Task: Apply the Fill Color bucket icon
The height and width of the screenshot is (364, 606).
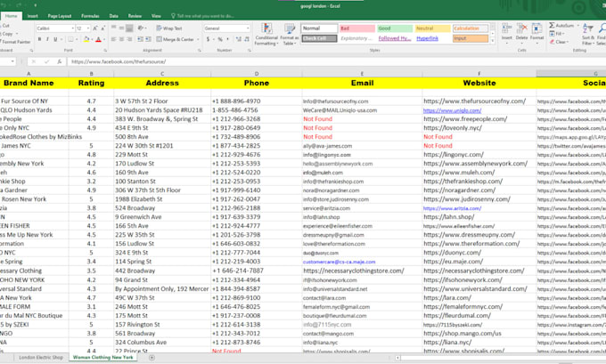Action: (x=86, y=39)
